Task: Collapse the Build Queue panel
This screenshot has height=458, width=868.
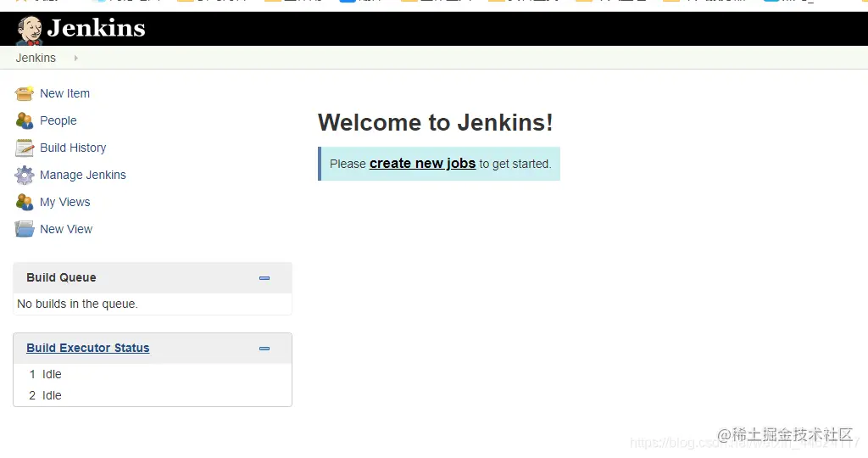Action: (264, 278)
